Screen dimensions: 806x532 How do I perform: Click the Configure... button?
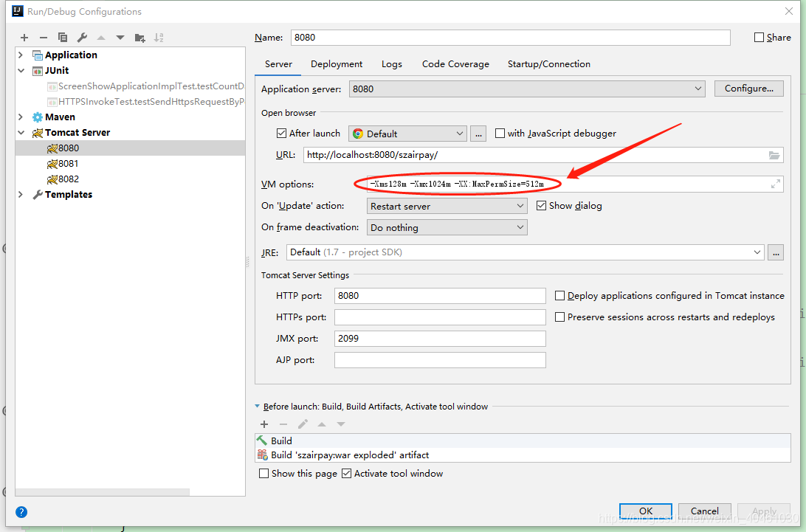(749, 89)
